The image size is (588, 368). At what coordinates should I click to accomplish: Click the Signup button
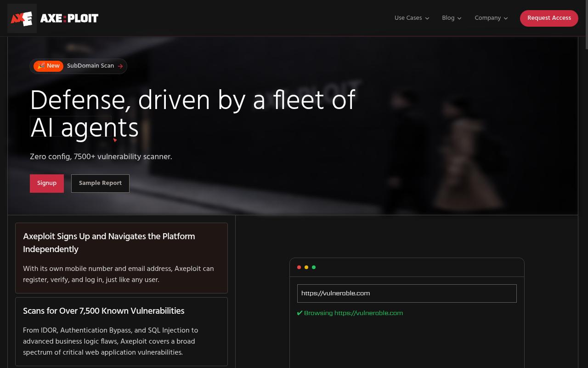coord(47,183)
